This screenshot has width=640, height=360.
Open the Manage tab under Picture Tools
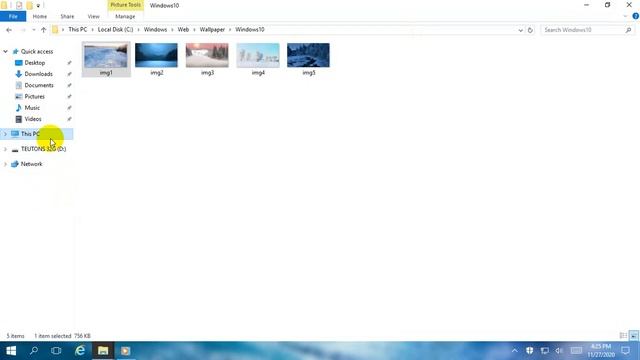click(125, 16)
